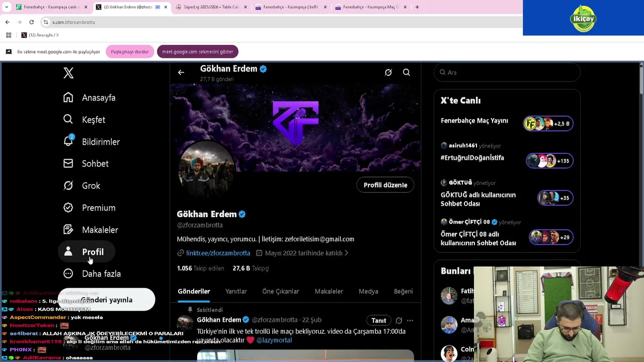Image resolution: width=644 pixels, height=362 pixels.
Task: Open Profil person icon
Action: tap(68, 251)
